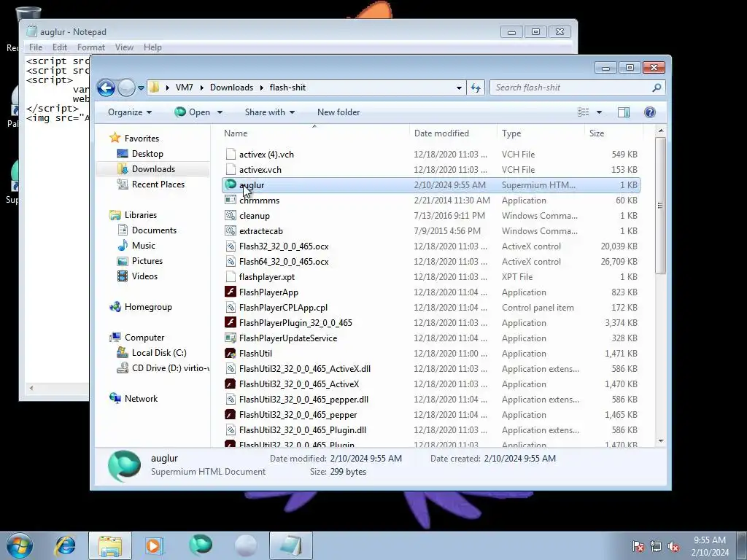The height and width of the screenshot is (560, 747).
Task: Click the Explorer forward arrow button
Action: click(126, 87)
